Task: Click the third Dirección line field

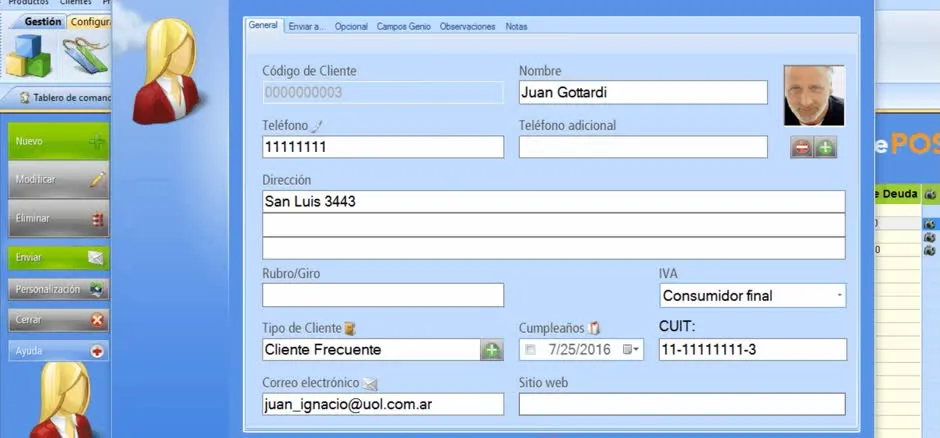Action: click(x=554, y=249)
